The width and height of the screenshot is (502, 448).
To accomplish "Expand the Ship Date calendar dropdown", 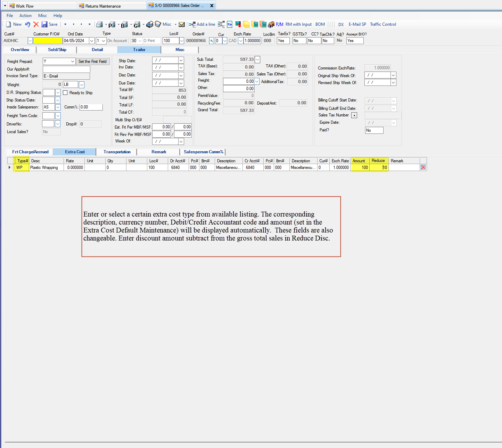I will (x=181, y=60).
